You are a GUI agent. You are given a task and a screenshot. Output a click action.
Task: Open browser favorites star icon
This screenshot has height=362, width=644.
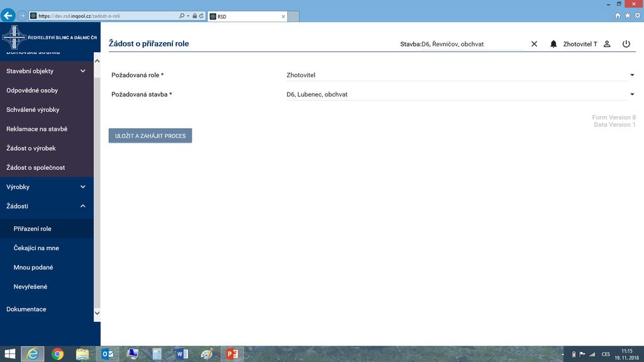(628, 16)
